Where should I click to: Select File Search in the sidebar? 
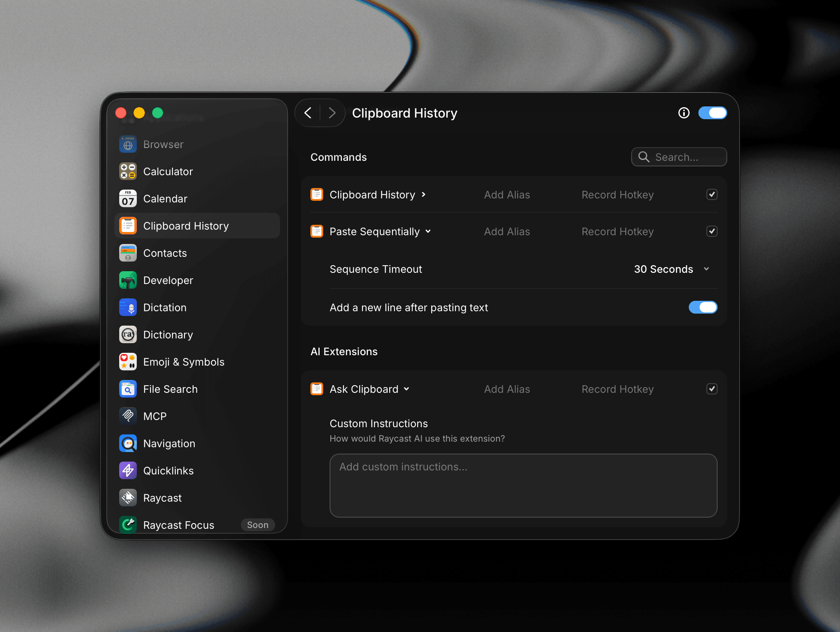[197, 389]
